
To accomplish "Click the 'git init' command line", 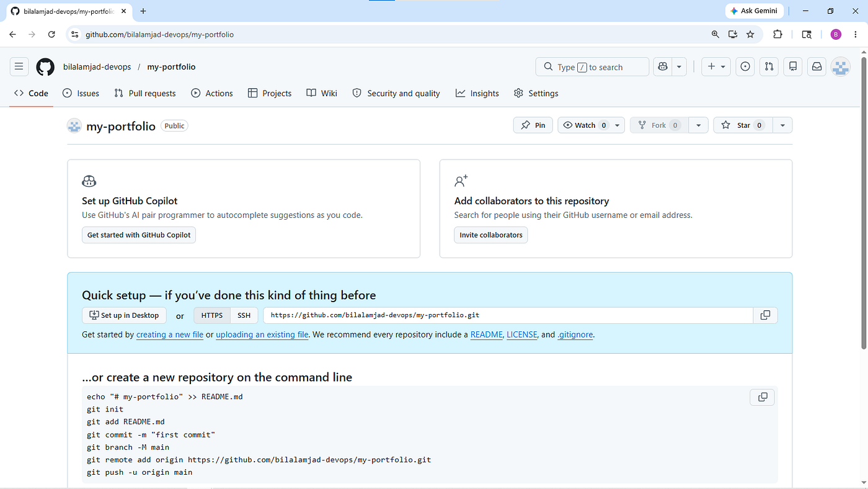I will point(105,409).
